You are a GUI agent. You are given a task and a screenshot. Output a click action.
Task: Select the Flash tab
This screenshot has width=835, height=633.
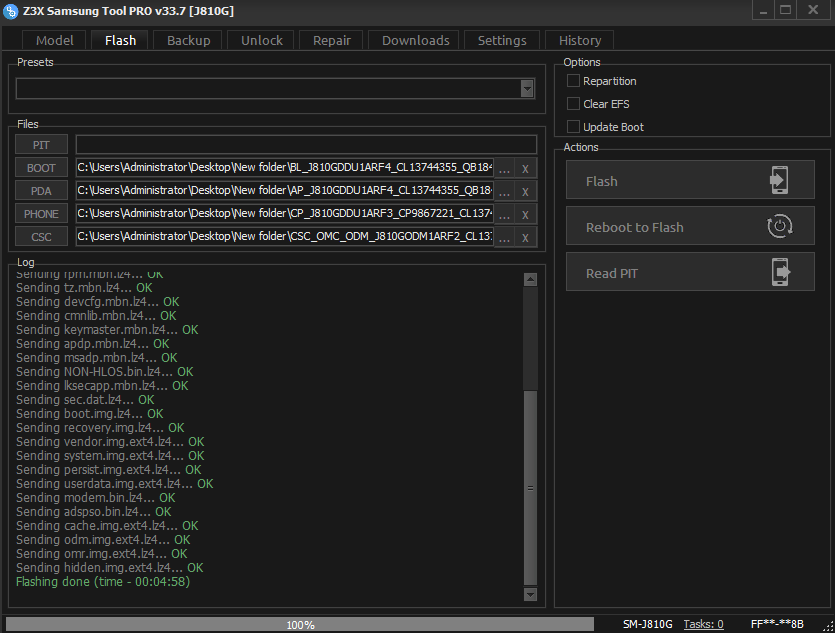pos(120,40)
